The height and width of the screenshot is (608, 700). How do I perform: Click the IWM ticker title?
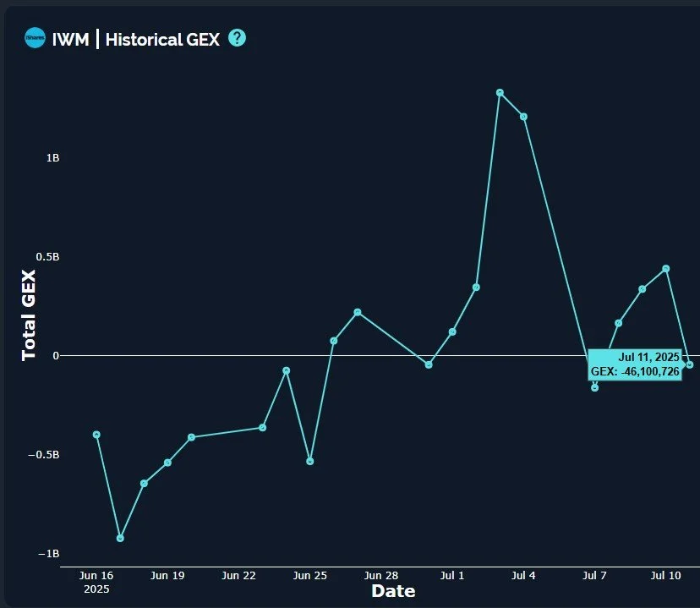pos(70,39)
